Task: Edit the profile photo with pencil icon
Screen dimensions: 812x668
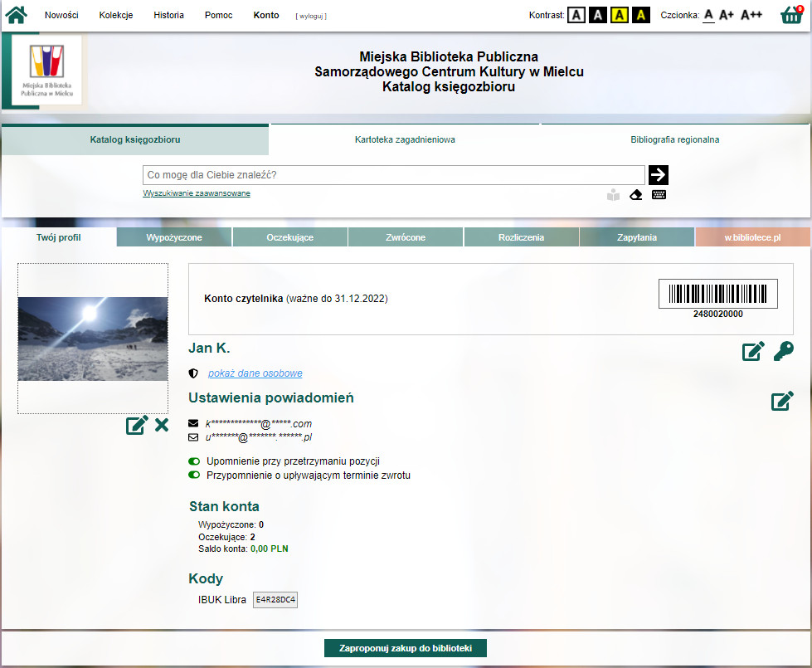Action: tap(137, 426)
